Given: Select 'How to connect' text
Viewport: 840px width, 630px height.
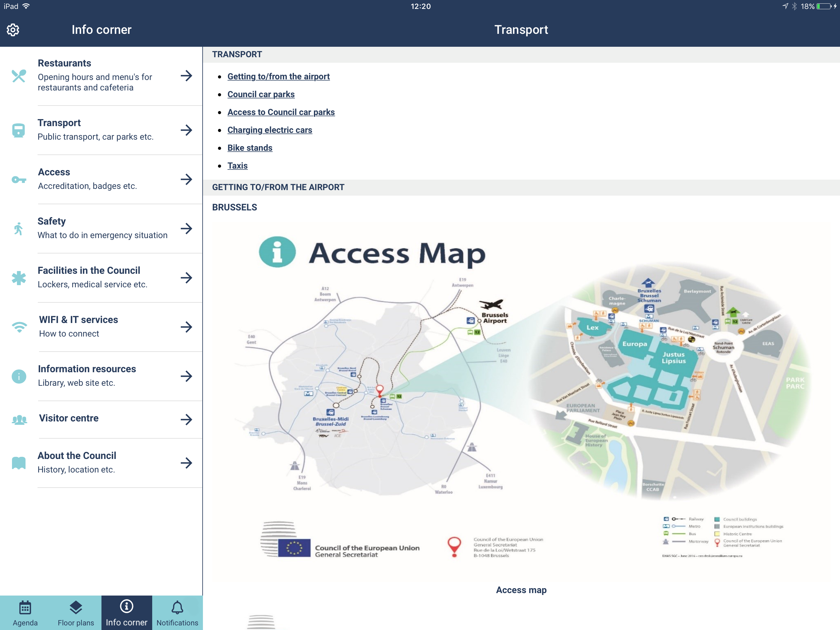Looking at the screenshot, I should [x=69, y=334].
